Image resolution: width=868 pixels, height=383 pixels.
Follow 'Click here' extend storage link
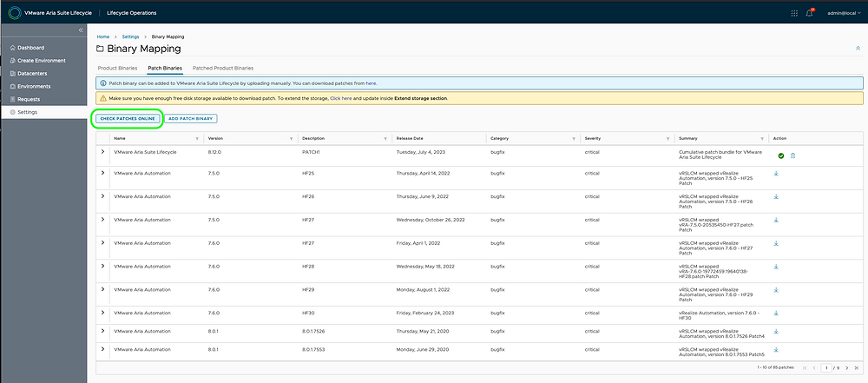point(341,98)
